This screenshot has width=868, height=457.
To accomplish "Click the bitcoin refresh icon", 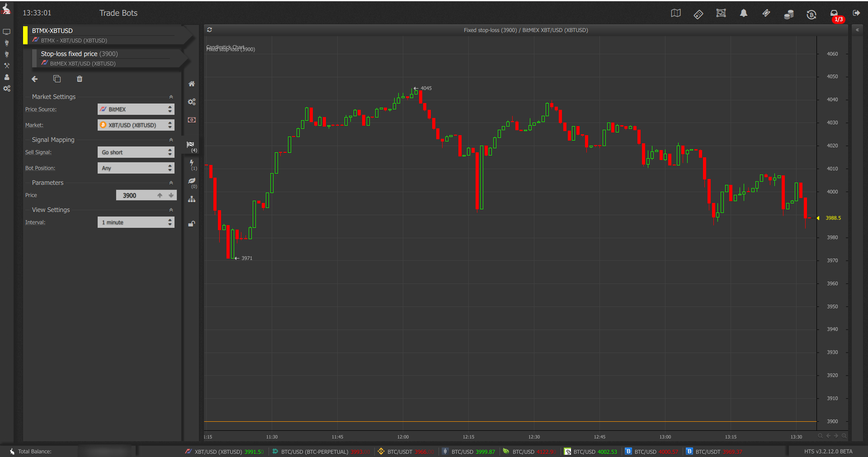I will click(811, 14).
